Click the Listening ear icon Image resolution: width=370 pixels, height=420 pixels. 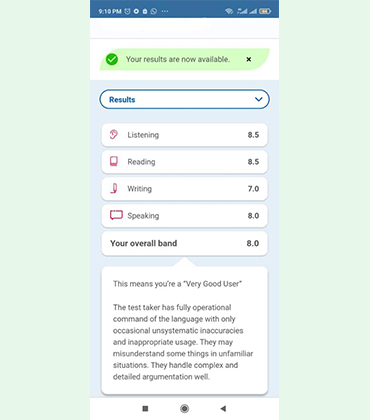click(x=114, y=135)
